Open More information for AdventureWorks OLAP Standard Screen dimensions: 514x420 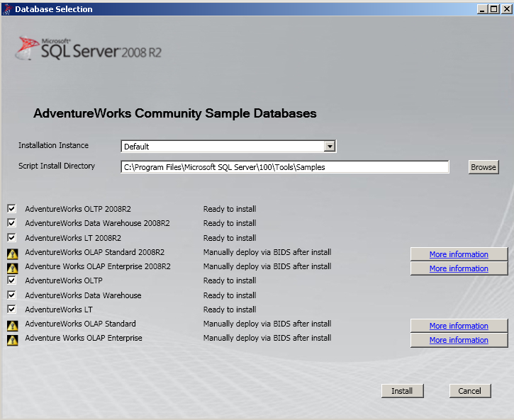[459, 326]
